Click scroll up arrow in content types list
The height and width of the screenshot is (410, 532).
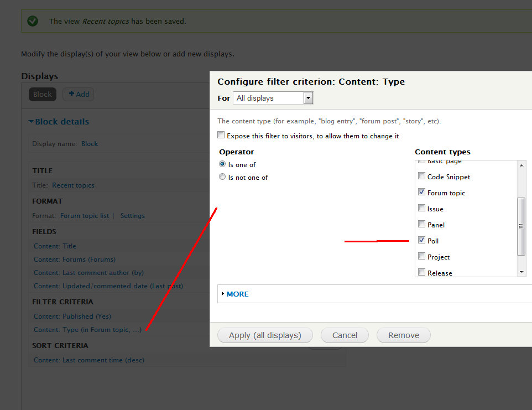(521, 165)
